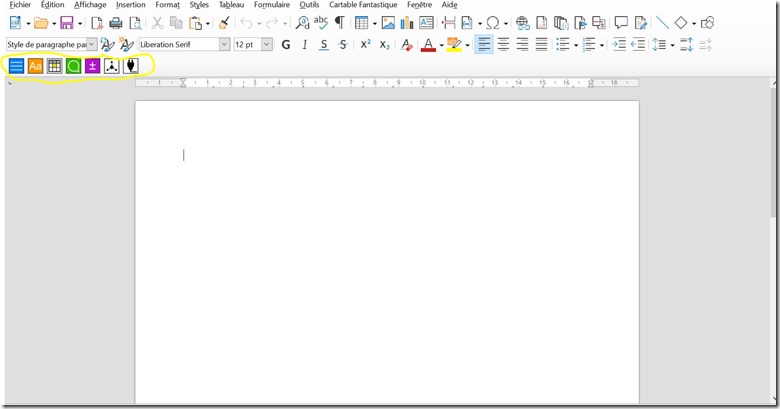Toggle subscript
Screen dimensions: 780x409
pos(385,45)
